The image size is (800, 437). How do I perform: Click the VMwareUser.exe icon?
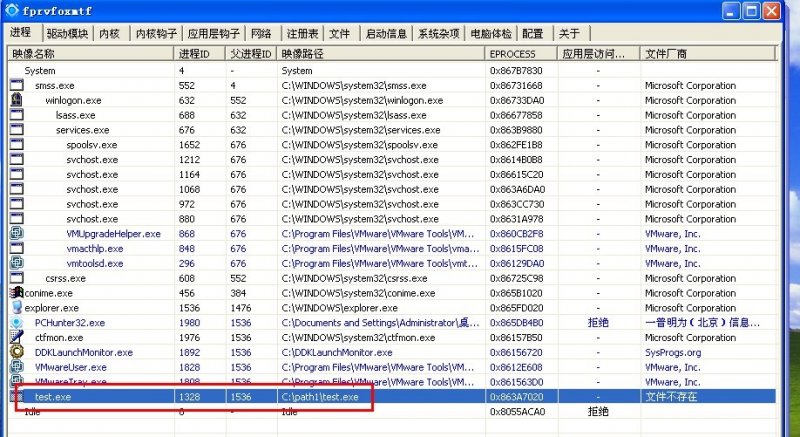pyautogui.click(x=16, y=367)
